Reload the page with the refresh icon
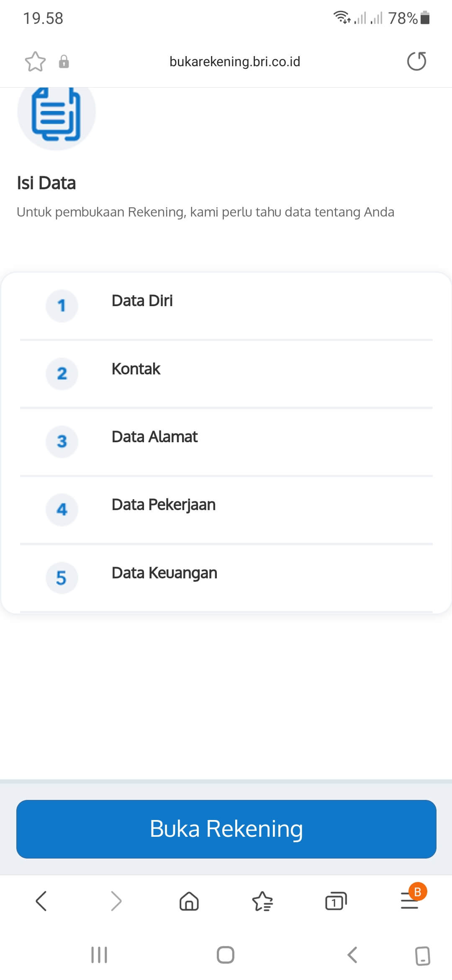 point(416,62)
